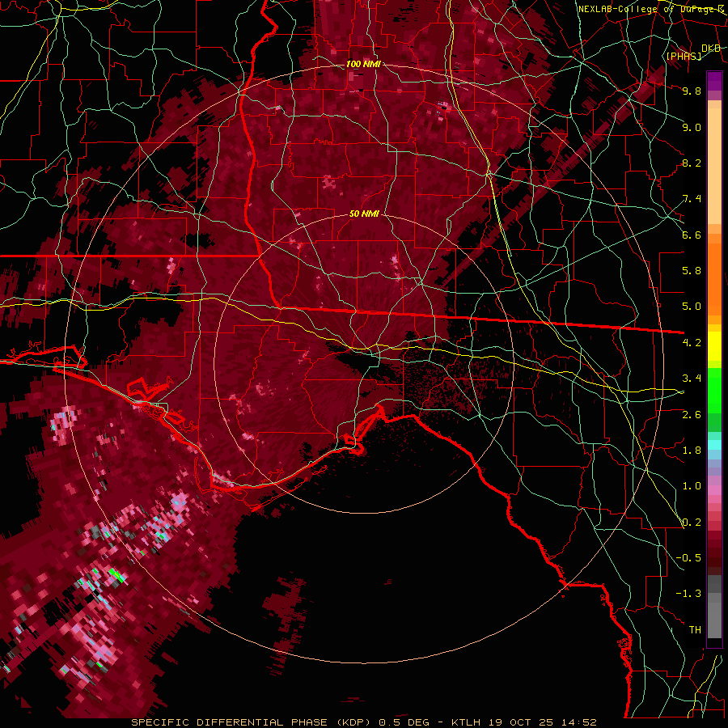The height and width of the screenshot is (728, 728).
Task: Click the 0.2 value on the color scale
Action: pos(692,523)
